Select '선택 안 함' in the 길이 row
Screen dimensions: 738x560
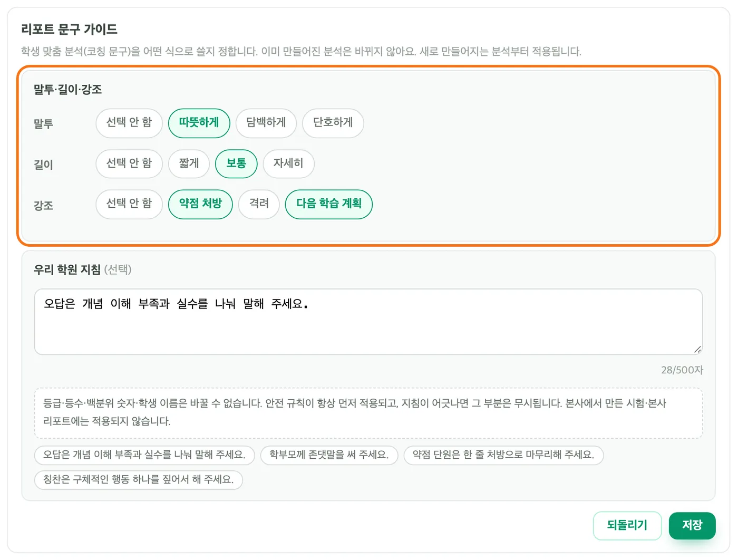click(129, 164)
